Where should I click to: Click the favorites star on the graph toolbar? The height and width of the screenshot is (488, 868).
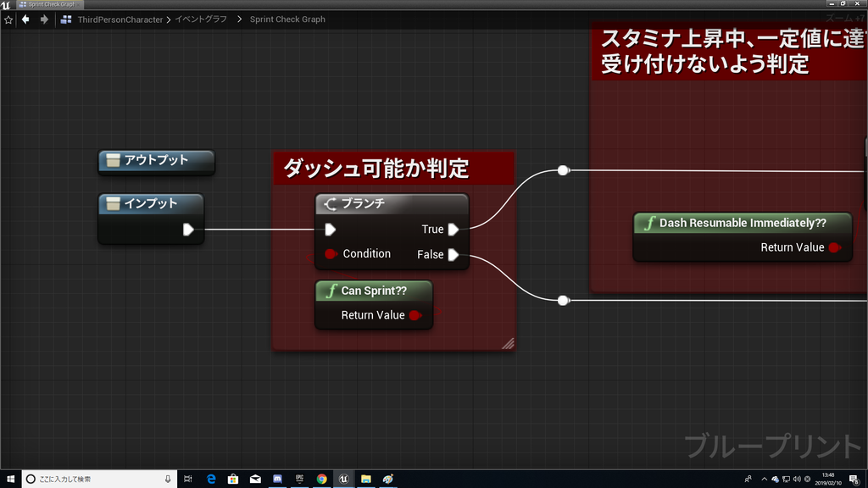click(x=8, y=19)
